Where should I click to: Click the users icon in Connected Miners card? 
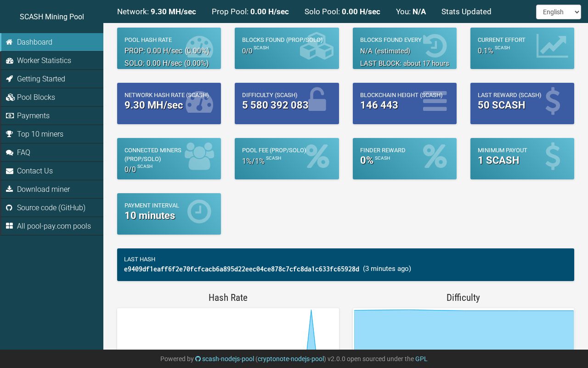[199, 156]
